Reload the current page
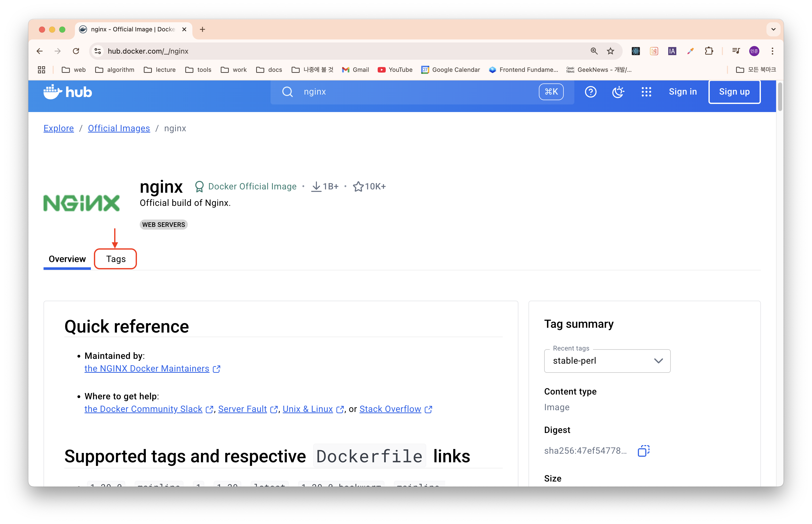 click(x=76, y=51)
